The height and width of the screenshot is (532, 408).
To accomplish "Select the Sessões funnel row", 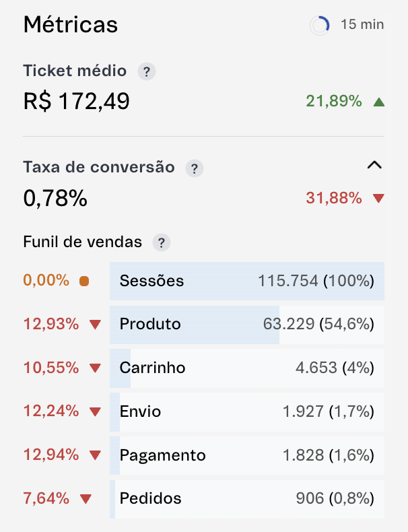I will click(x=247, y=281).
